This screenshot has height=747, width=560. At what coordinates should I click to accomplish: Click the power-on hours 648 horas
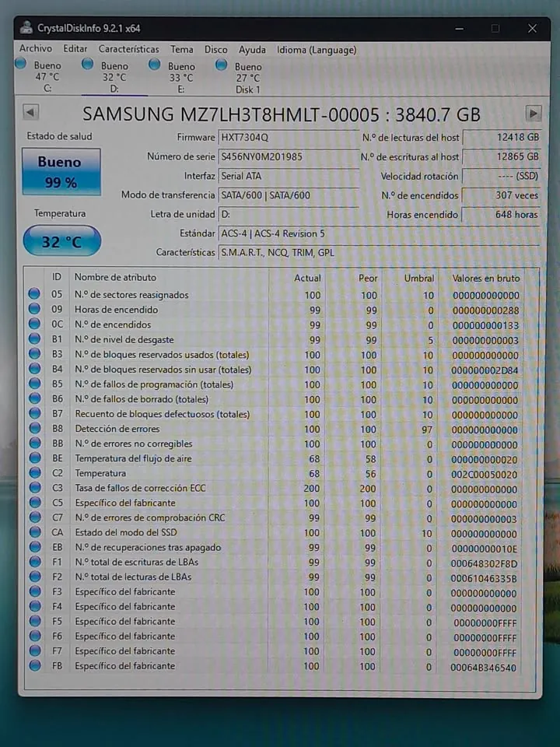pyautogui.click(x=502, y=215)
